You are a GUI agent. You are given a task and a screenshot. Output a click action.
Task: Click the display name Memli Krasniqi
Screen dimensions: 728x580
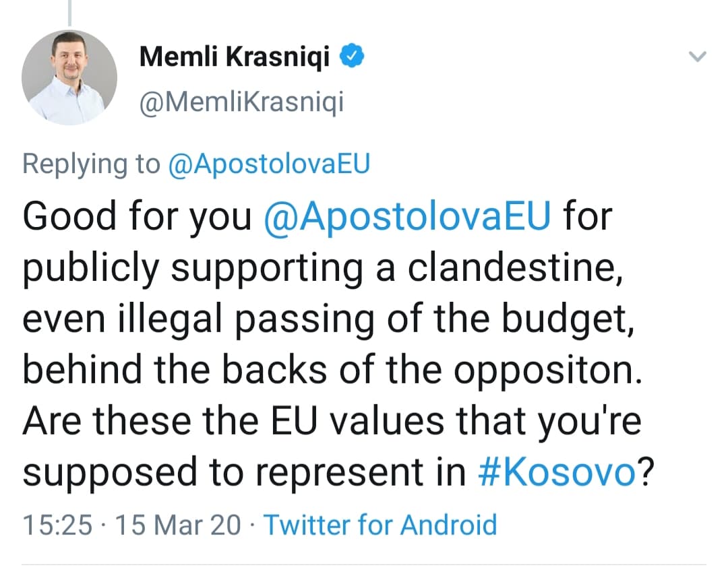click(235, 59)
